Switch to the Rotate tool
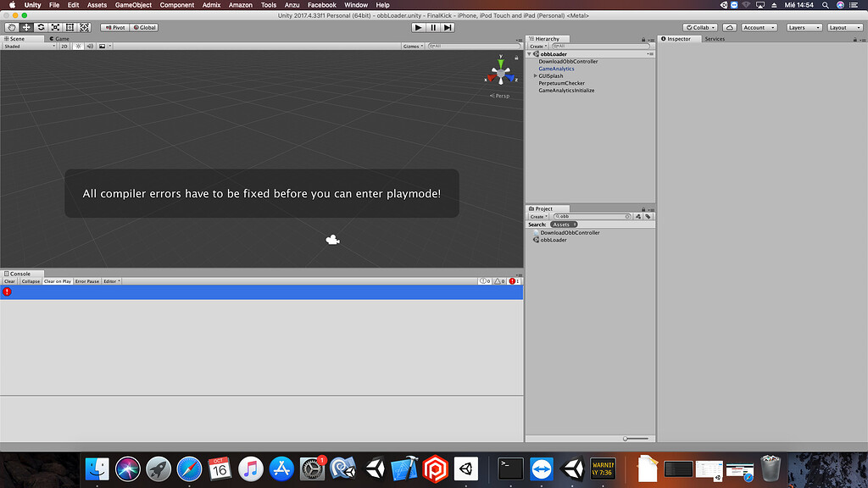 tap(41, 27)
